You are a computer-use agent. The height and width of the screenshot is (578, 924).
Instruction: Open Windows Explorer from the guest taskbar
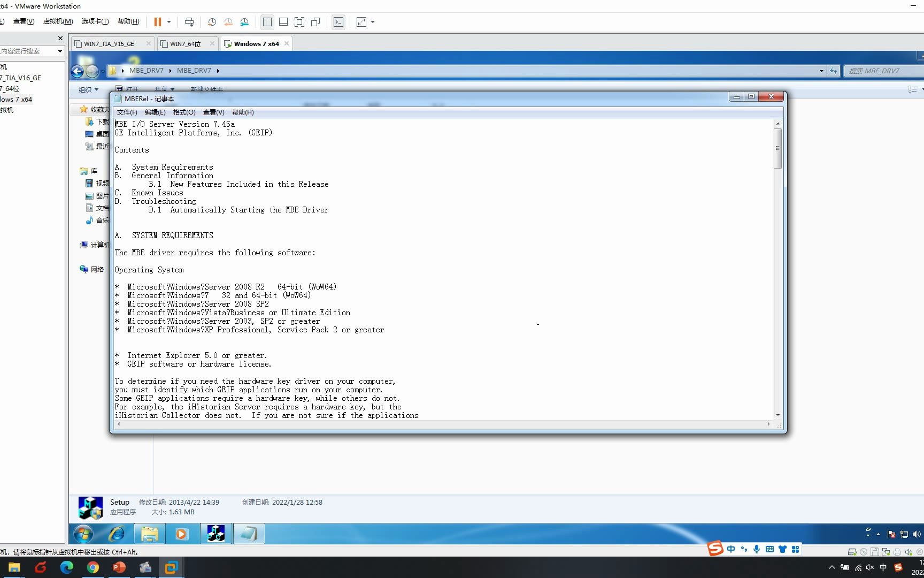click(x=149, y=534)
